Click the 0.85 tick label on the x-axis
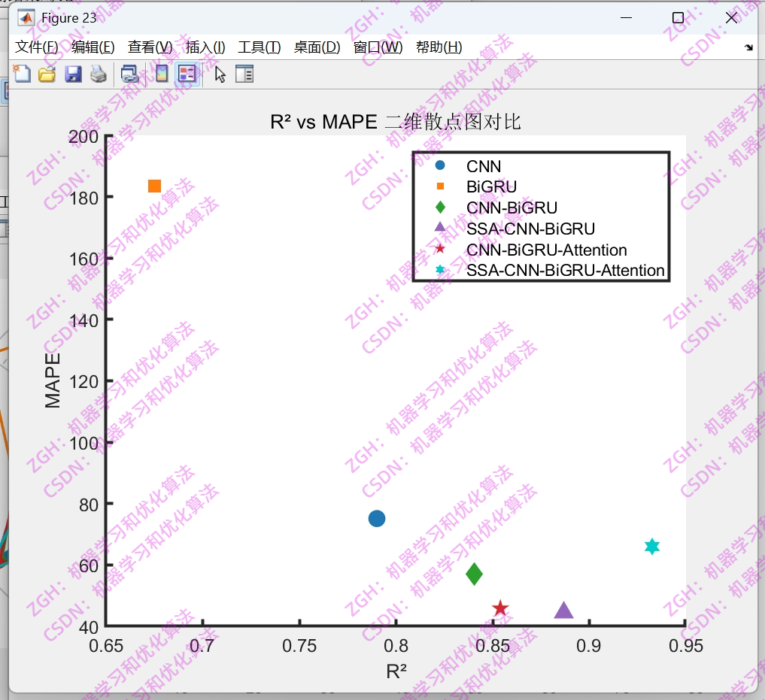 pos(492,646)
